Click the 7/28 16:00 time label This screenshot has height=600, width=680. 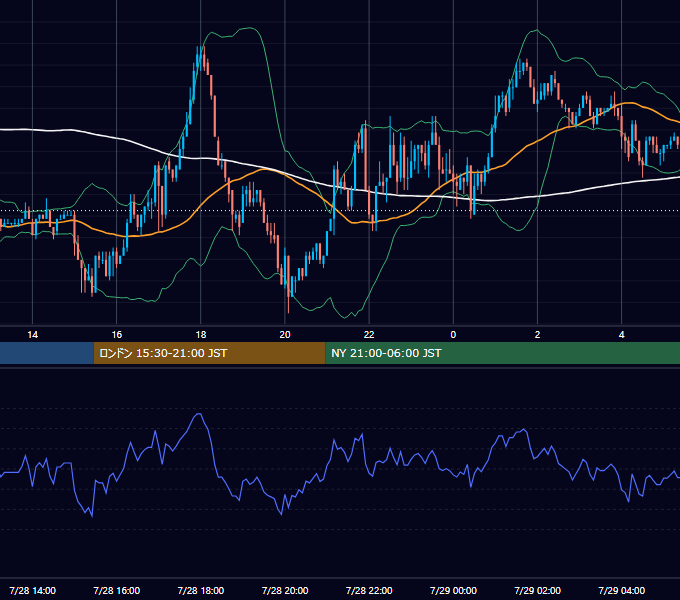pyautogui.click(x=117, y=590)
